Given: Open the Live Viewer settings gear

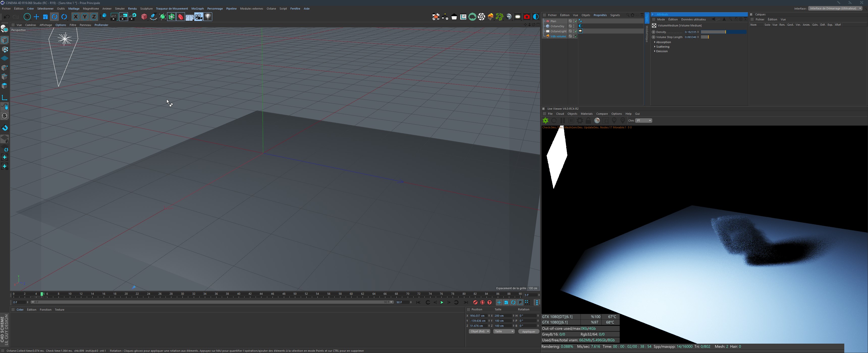Looking at the screenshot, I should tap(580, 121).
